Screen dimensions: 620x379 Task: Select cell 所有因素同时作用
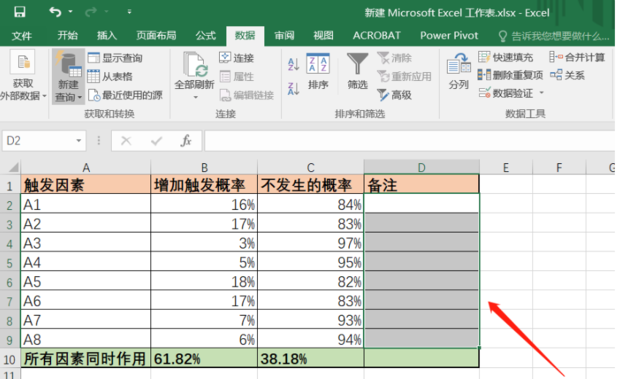coord(85,358)
